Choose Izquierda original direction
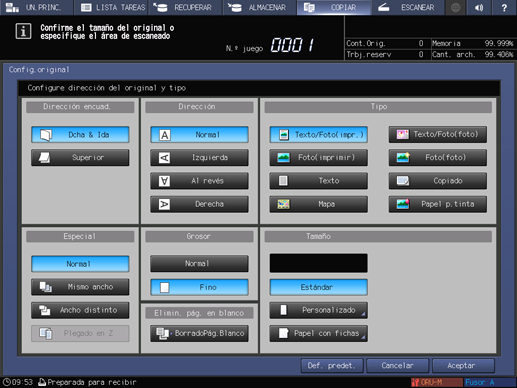The height and width of the screenshot is (388, 517). click(199, 158)
